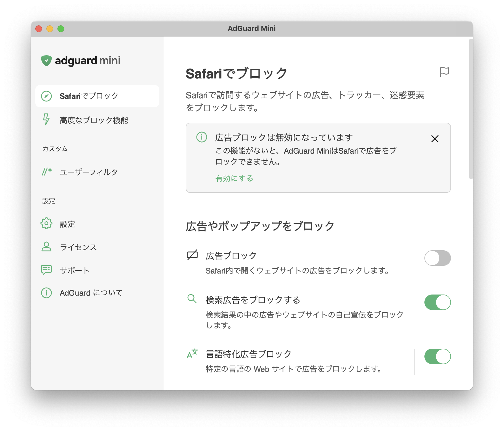Click the Safariでブロック page heading

[x=237, y=74]
